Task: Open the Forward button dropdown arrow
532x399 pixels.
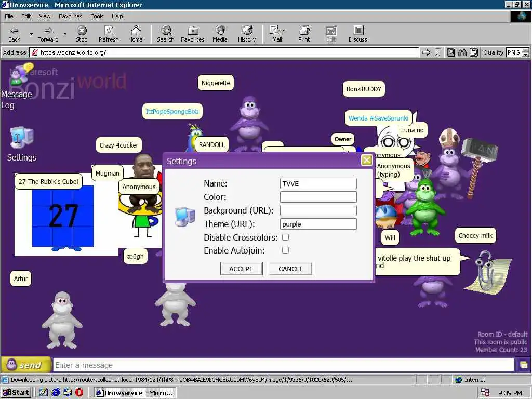Action: (x=65, y=34)
